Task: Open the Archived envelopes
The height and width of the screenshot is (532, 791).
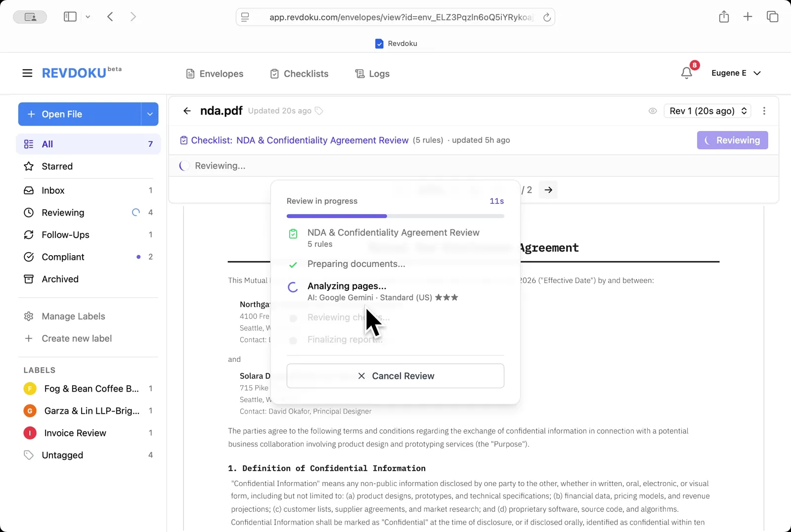Action: click(x=60, y=279)
